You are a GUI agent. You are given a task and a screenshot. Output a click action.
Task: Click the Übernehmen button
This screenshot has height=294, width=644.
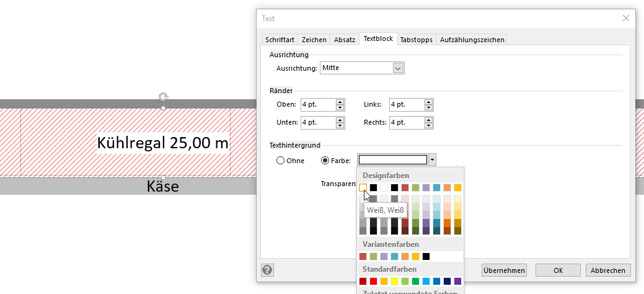pos(504,270)
